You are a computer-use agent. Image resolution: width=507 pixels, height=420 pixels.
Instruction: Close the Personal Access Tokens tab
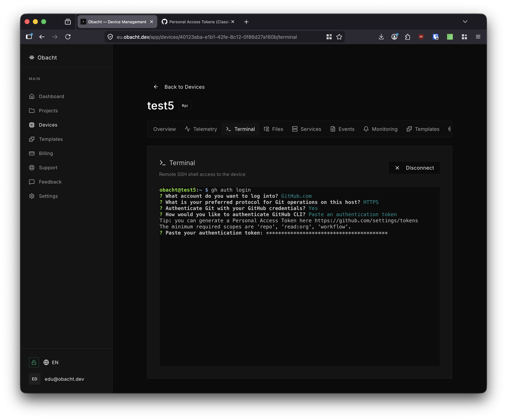[x=233, y=22]
